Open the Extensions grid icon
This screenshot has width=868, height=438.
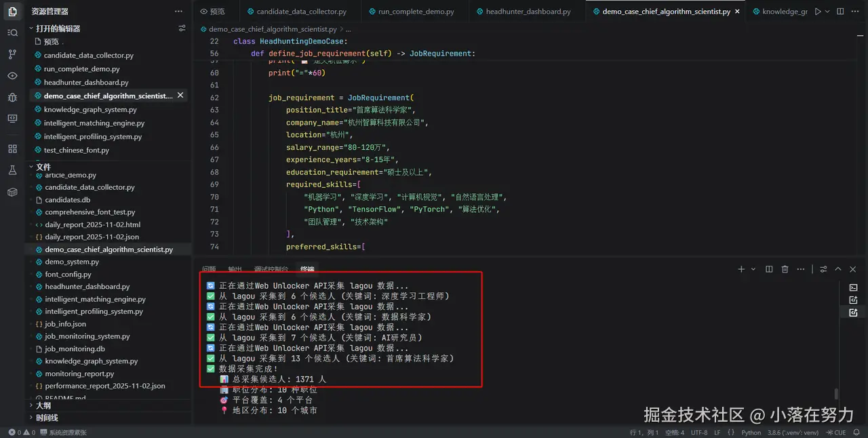click(x=12, y=148)
